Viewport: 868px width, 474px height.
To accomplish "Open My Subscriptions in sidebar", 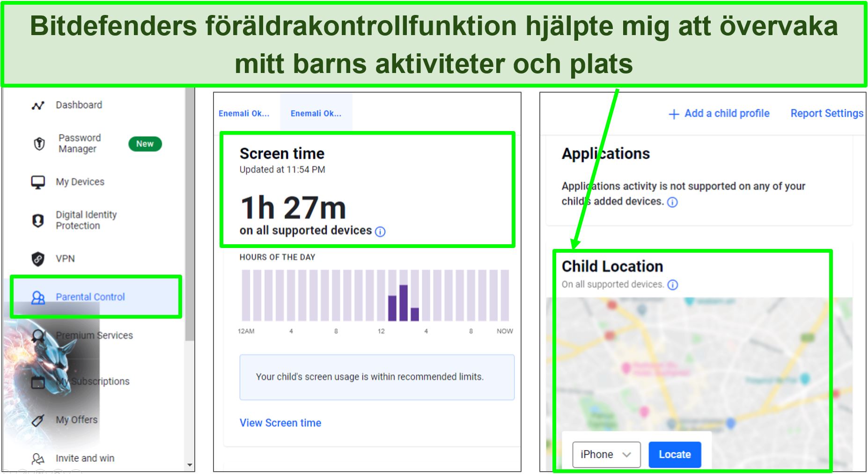I will click(x=93, y=381).
